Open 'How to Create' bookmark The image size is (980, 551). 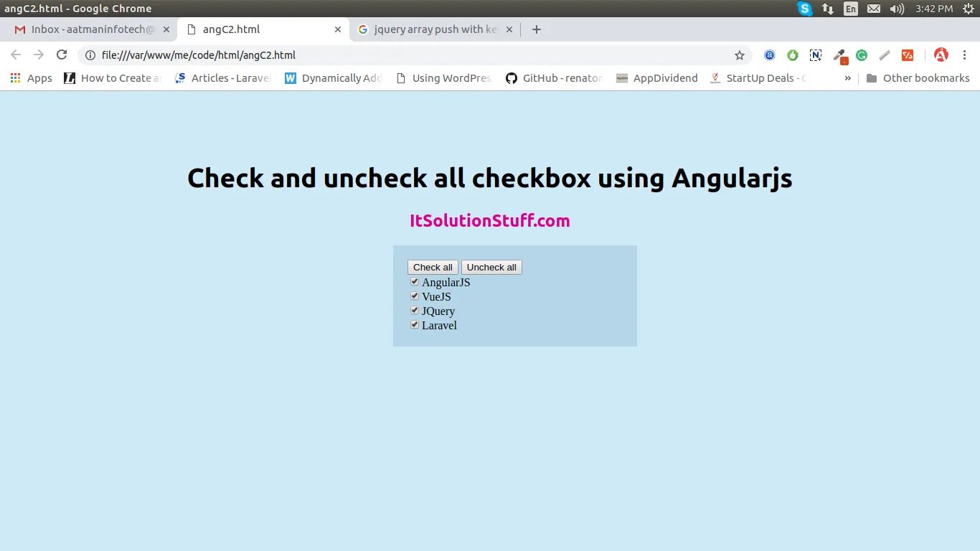point(112,78)
